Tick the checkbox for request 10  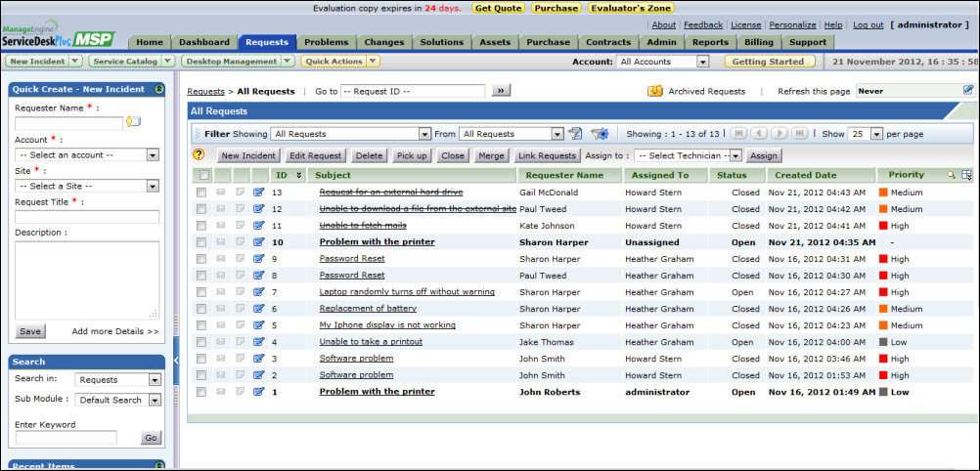201,242
